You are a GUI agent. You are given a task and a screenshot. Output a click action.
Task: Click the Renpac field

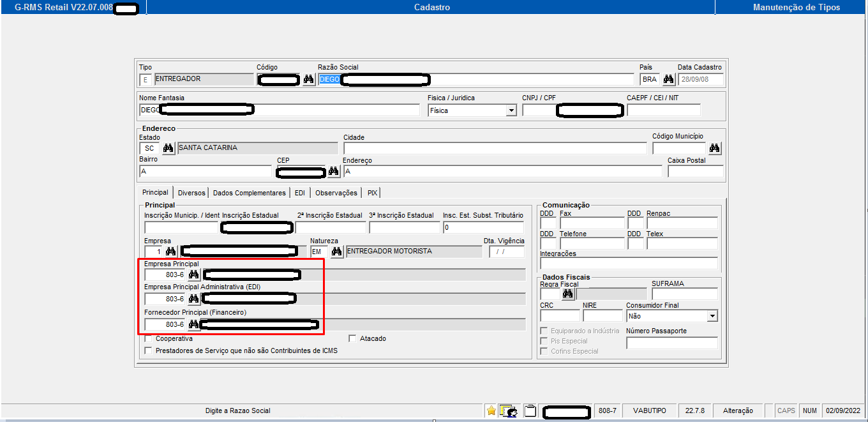tap(682, 223)
